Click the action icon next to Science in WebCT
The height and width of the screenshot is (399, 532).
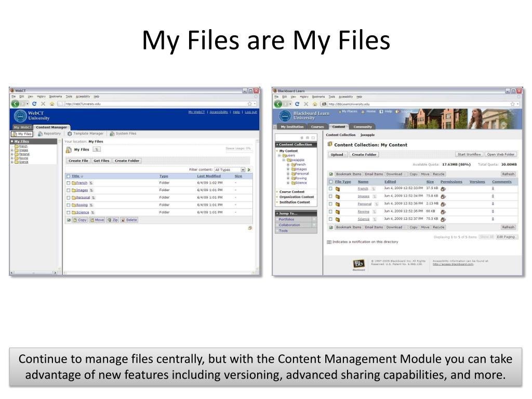click(x=92, y=212)
